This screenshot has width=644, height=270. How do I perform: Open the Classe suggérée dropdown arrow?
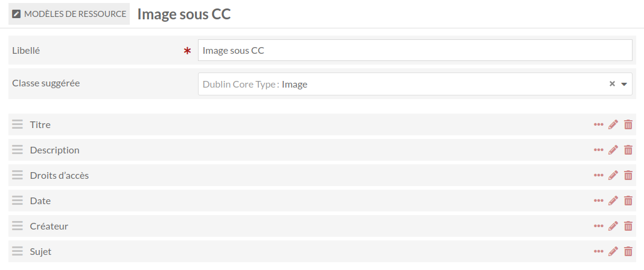[x=624, y=84]
